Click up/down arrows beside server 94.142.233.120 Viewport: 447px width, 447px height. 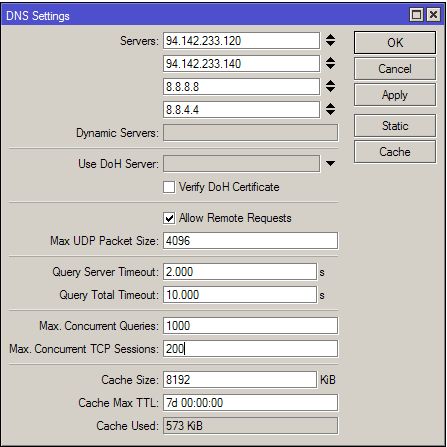(x=330, y=41)
